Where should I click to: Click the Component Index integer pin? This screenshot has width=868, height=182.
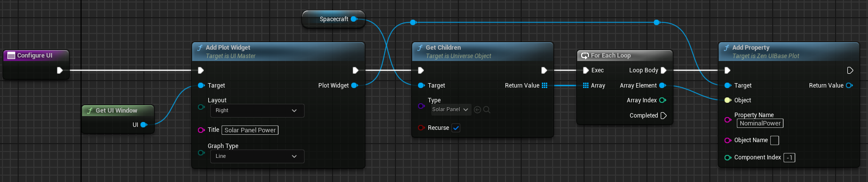coord(728,157)
